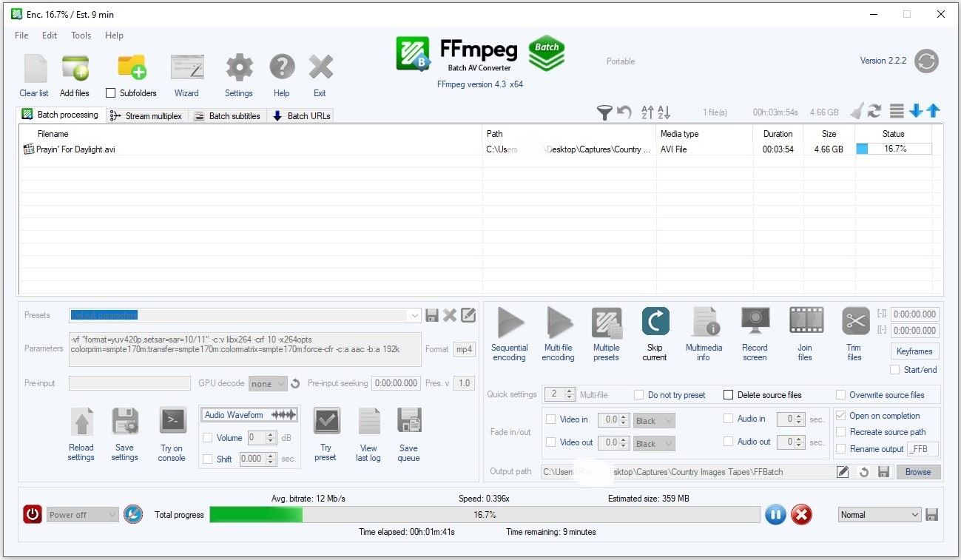This screenshot has width=961, height=560.
Task: Click Save settings icon
Action: (x=125, y=422)
